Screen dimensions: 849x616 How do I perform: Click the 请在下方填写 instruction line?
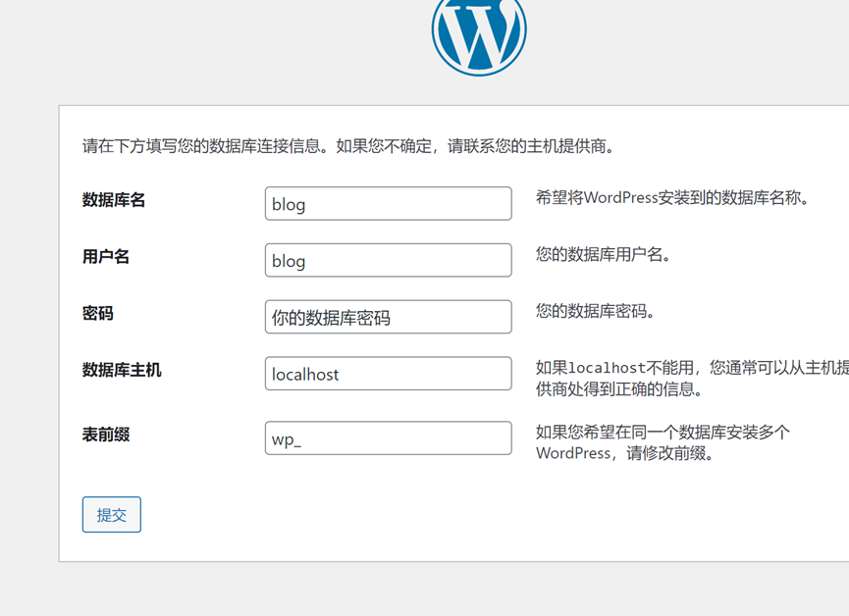coord(348,146)
